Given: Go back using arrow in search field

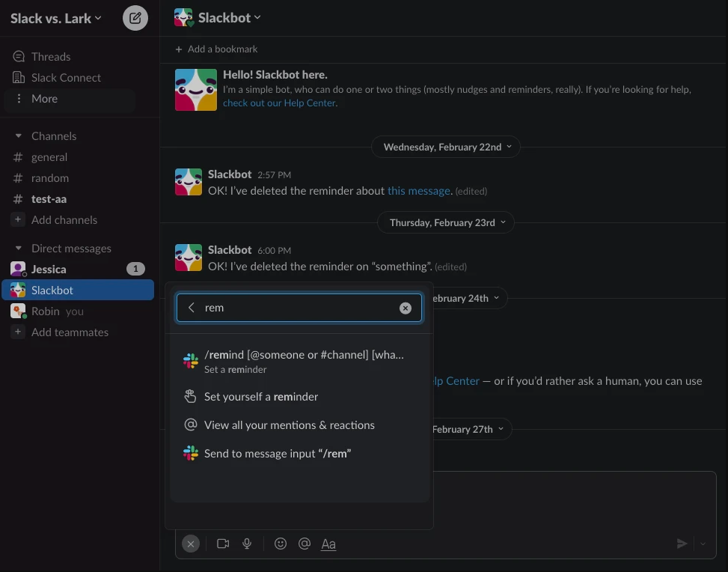Looking at the screenshot, I should [x=192, y=308].
